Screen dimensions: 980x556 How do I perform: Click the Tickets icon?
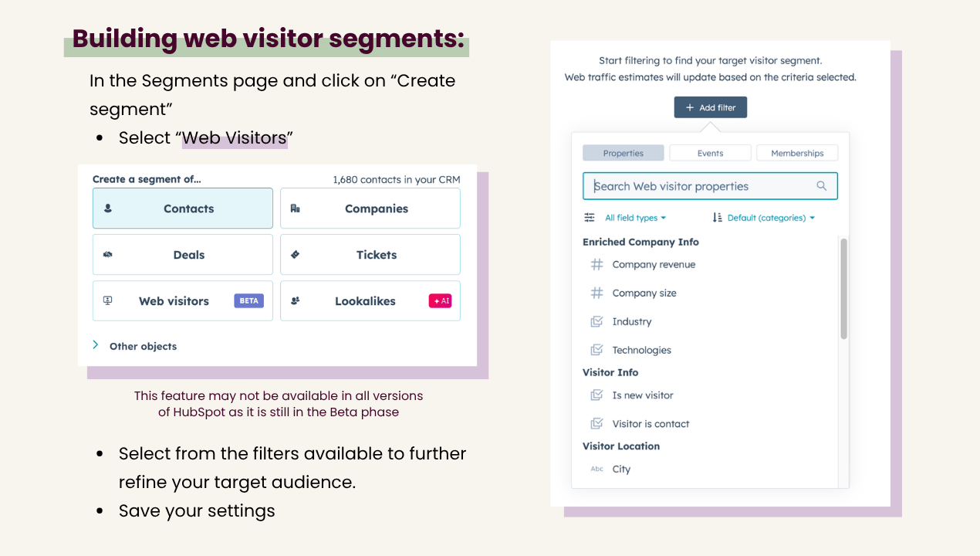[295, 255]
